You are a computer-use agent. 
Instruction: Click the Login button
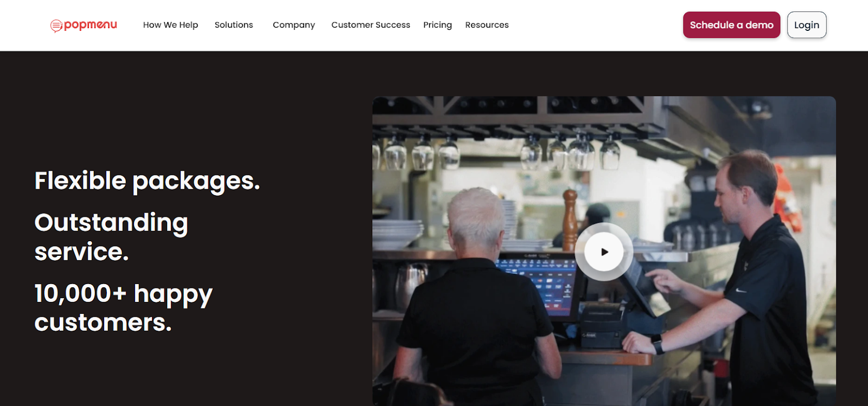806,25
